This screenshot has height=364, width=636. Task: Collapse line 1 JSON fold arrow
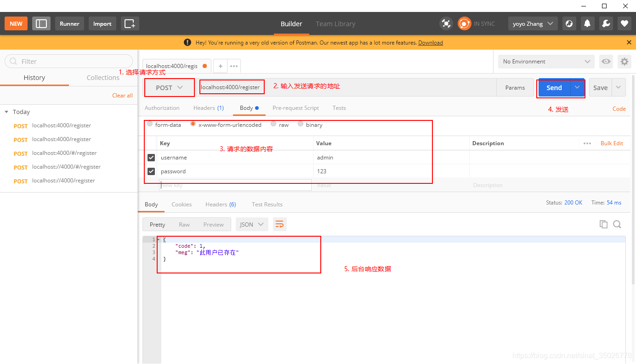(159, 239)
